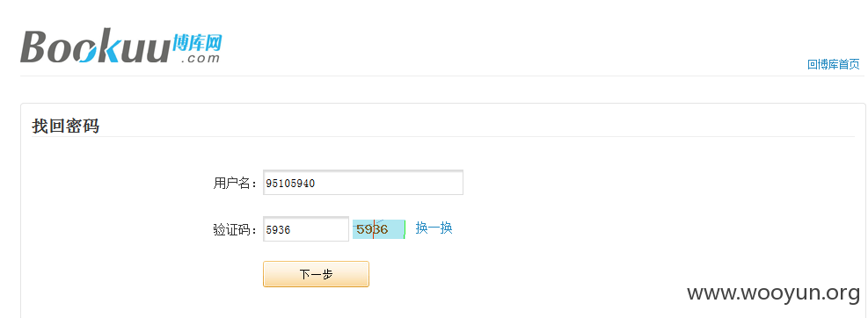Click the divider line below 找回密码 heading
The height and width of the screenshot is (318, 868).
coord(443,136)
